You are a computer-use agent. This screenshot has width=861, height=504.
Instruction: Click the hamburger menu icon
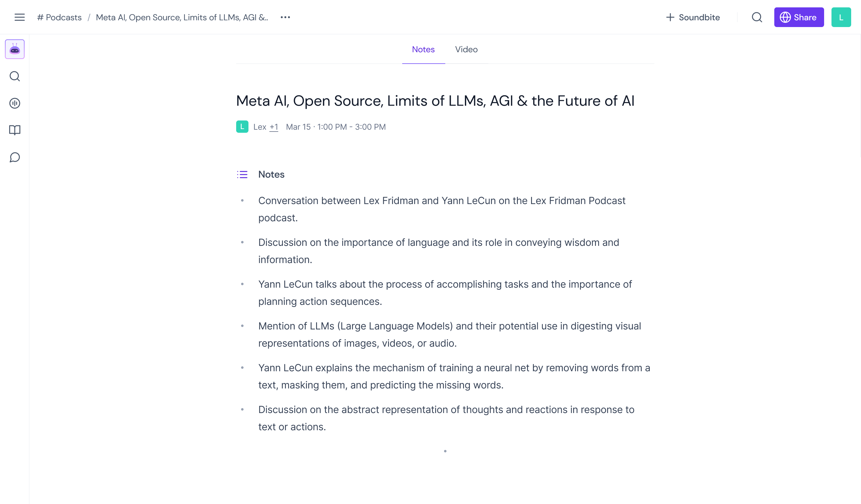click(x=20, y=17)
